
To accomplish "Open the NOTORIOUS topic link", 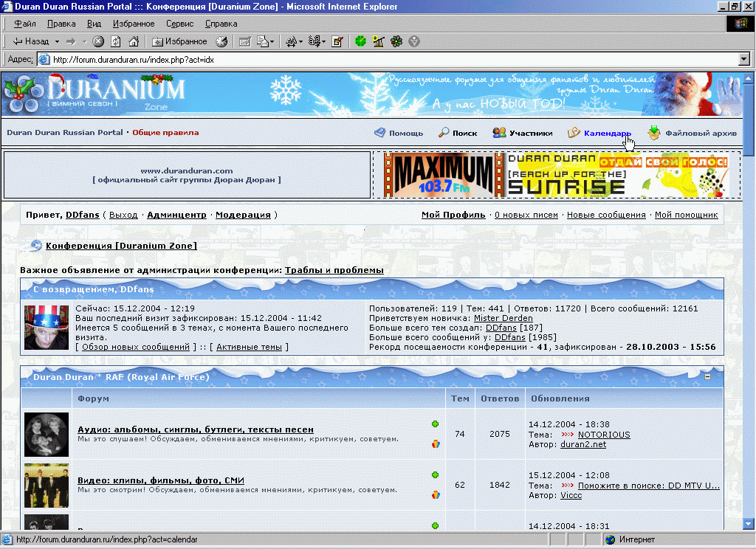I will click(603, 435).
